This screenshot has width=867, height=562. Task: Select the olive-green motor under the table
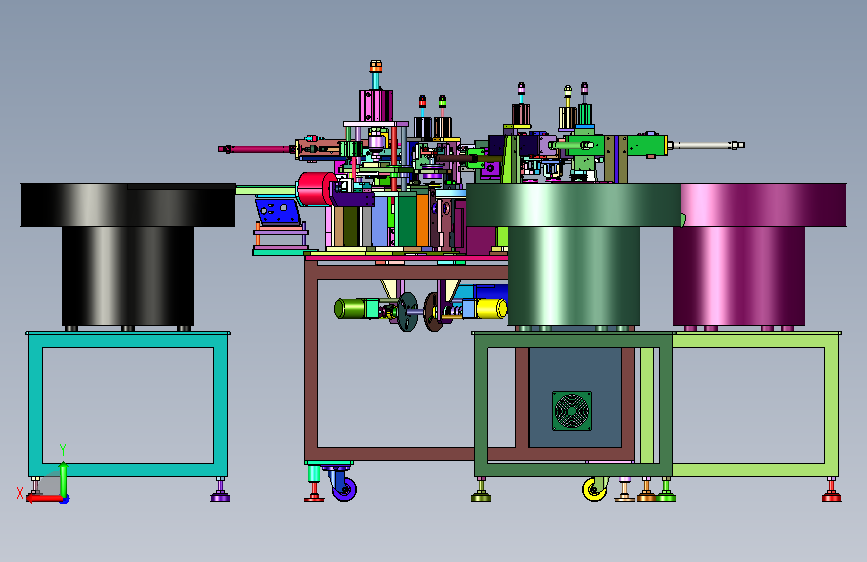pos(349,308)
